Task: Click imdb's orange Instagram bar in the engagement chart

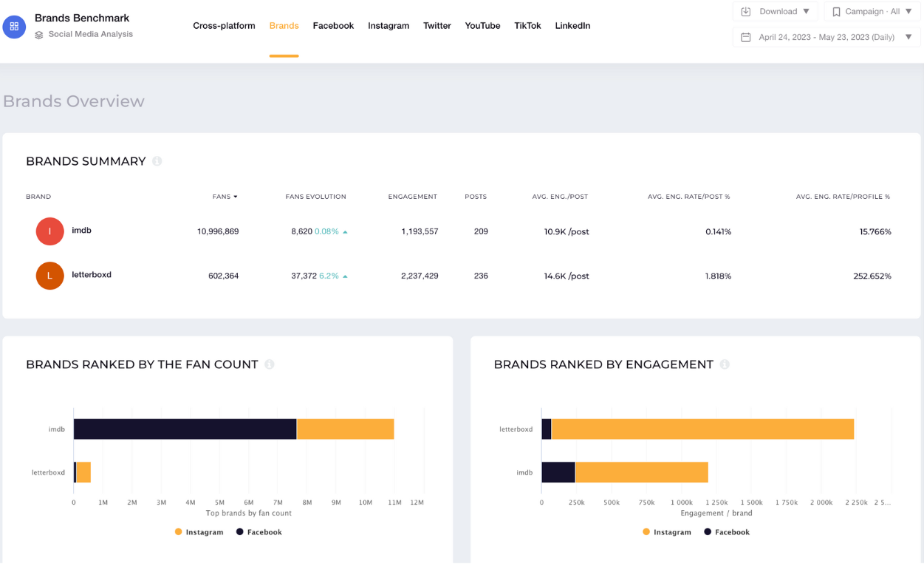Action: coord(642,472)
